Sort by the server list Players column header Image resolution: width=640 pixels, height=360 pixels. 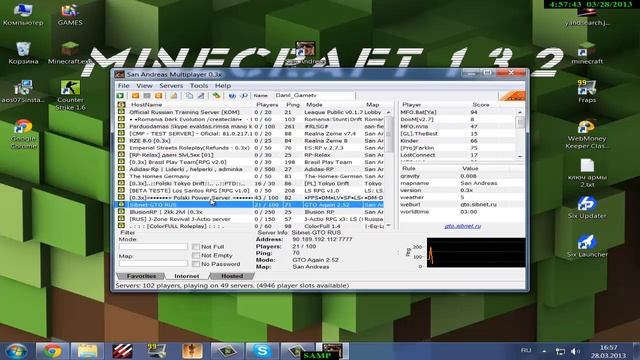[x=267, y=105]
